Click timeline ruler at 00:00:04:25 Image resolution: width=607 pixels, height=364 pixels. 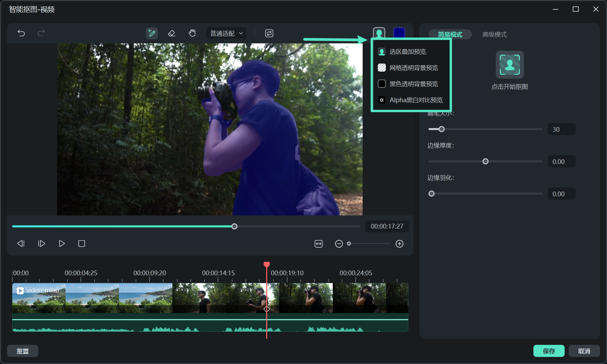click(x=81, y=273)
